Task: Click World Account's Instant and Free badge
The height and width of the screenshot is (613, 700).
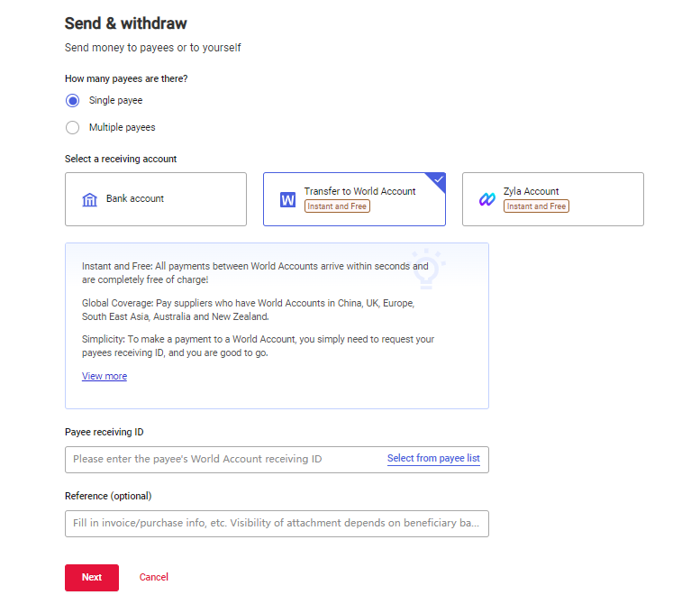Action: 337,206
